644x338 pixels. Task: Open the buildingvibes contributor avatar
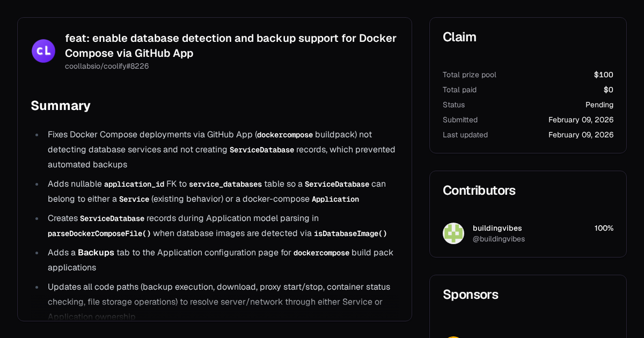pos(453,233)
